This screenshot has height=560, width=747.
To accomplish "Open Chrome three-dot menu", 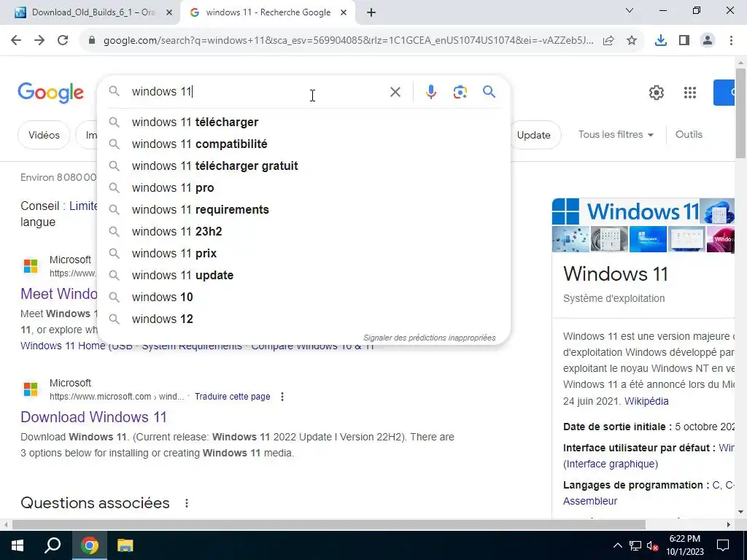I will click(x=731, y=41).
